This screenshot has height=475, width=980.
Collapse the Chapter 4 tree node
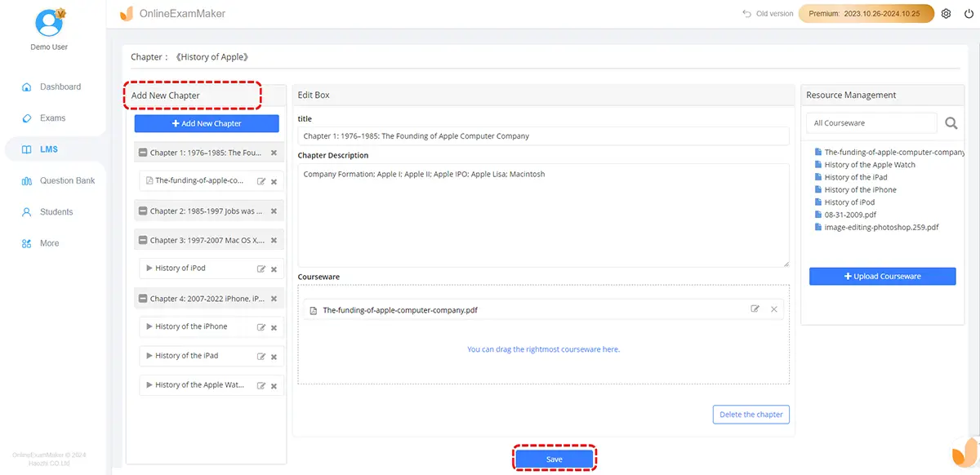click(x=143, y=299)
